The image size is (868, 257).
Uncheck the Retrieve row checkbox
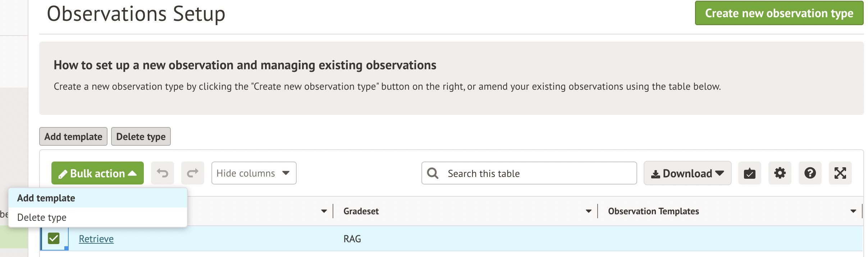(x=54, y=238)
